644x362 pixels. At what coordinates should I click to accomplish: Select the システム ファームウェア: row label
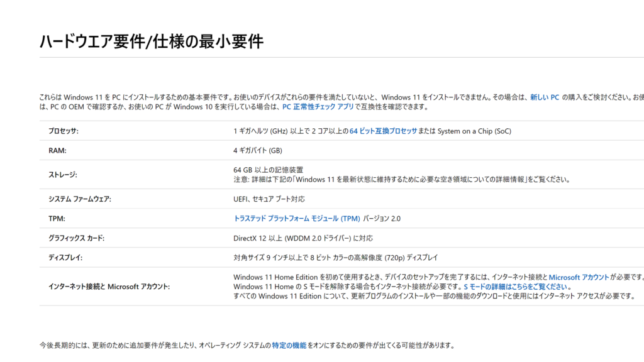click(x=80, y=199)
